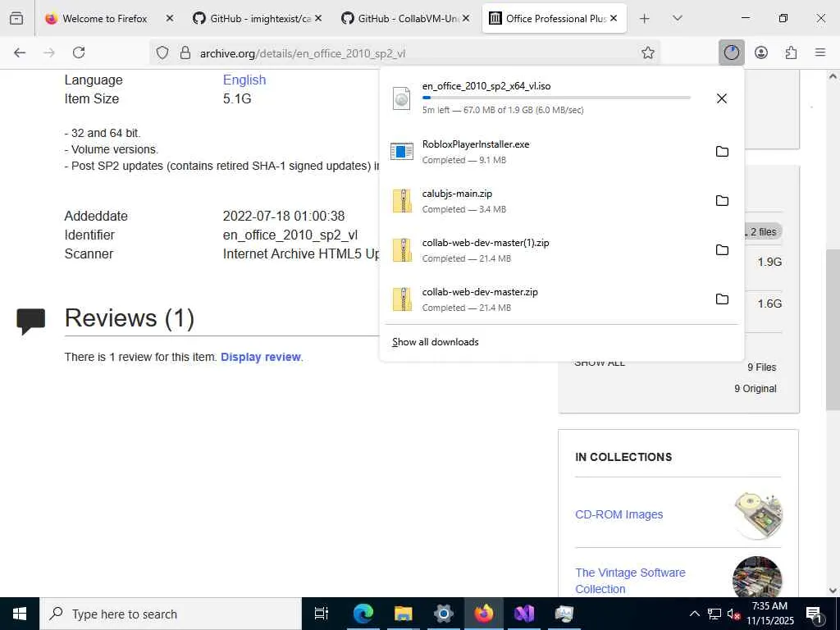Screen dimensions: 840x630
Task: Open the taskbar clock and date
Action: (x=769, y=614)
